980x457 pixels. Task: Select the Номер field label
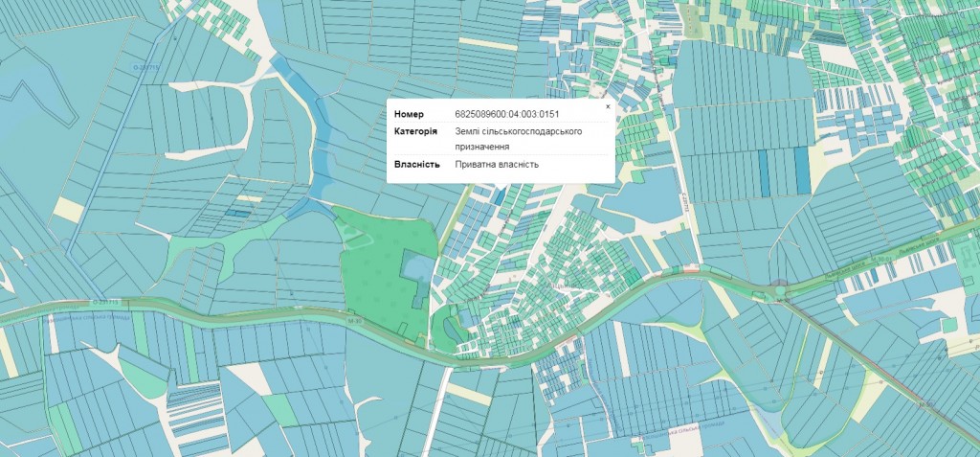408,115
